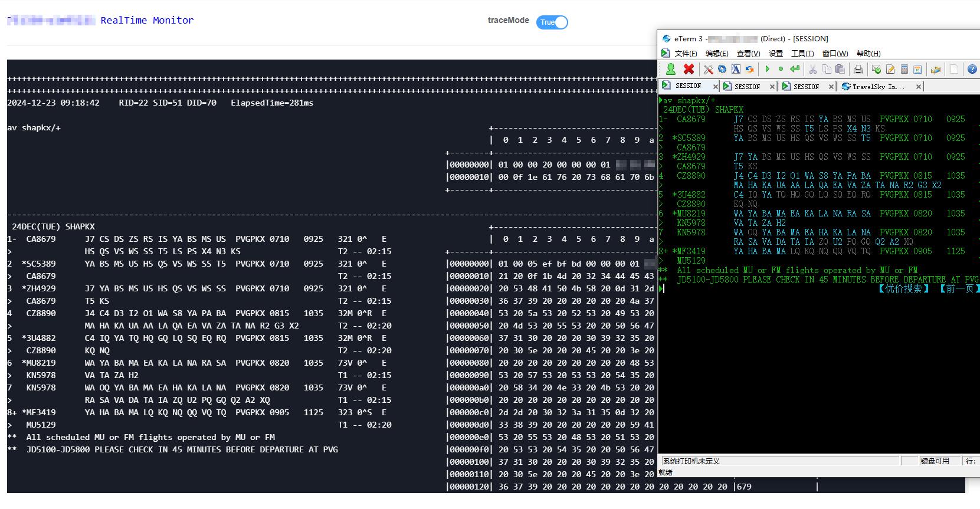Click the notepad with pencil icon
This screenshot has width=980, height=509.
point(890,70)
